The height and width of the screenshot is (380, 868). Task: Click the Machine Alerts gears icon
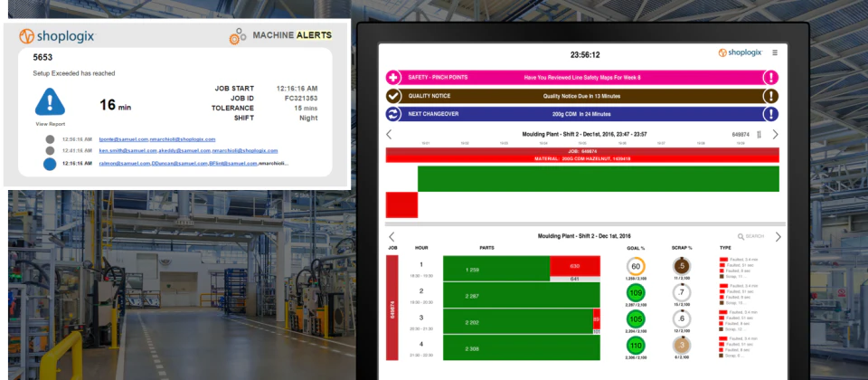[238, 36]
